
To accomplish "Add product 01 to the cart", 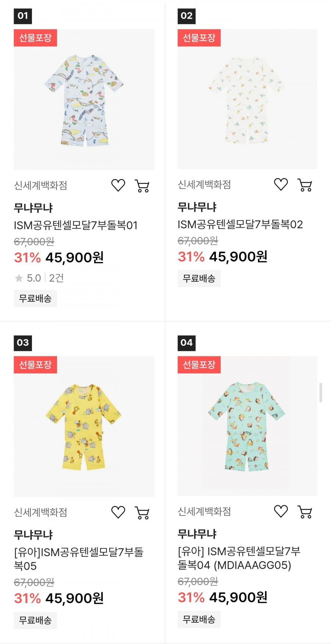I will pos(142,186).
